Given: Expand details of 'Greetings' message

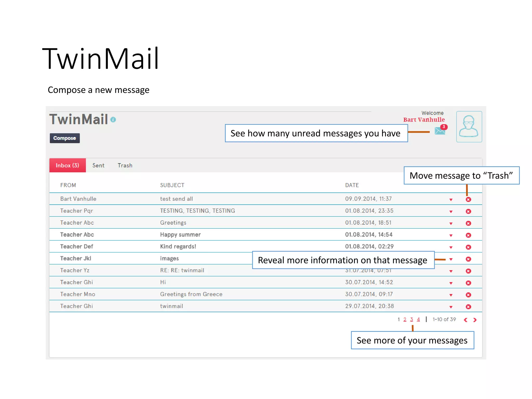Looking at the screenshot, I should click(451, 224).
